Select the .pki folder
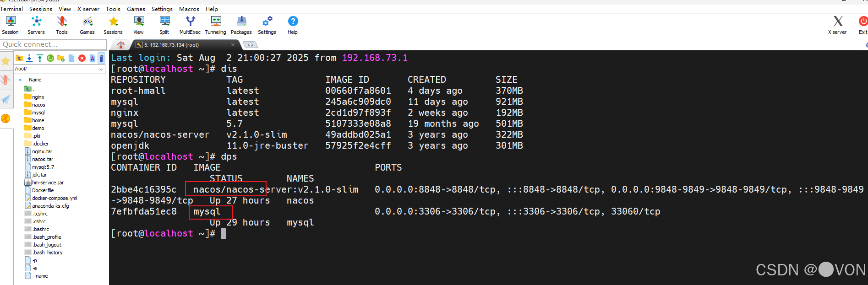Image resolution: width=868 pixels, height=285 pixels. (x=33, y=136)
